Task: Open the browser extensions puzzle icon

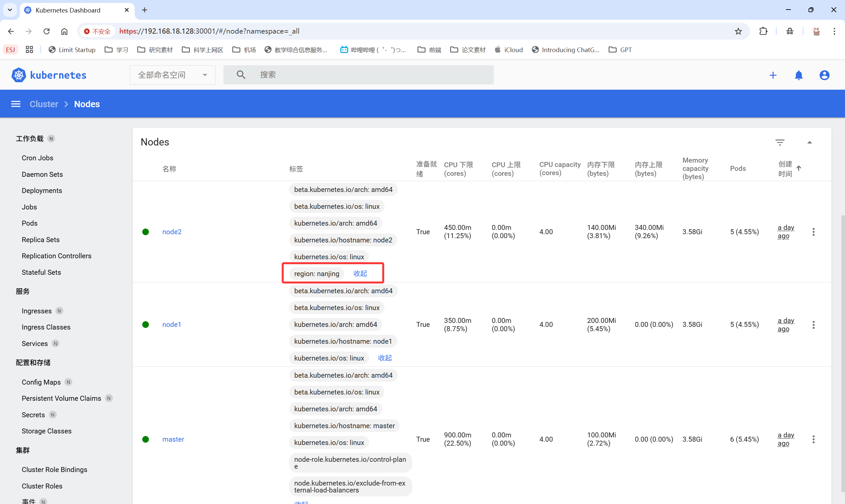Action: point(763,31)
